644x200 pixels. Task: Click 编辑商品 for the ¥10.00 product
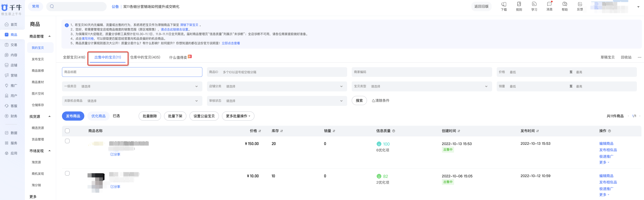606,176
